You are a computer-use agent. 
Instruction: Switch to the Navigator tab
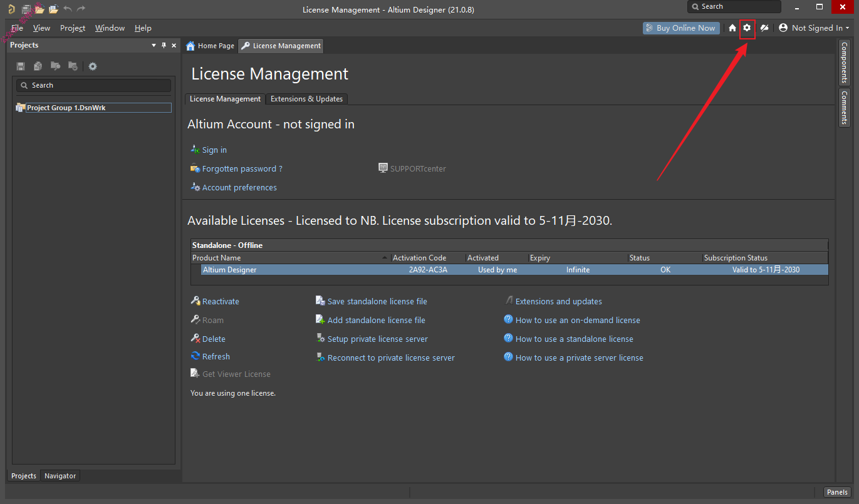click(x=60, y=476)
